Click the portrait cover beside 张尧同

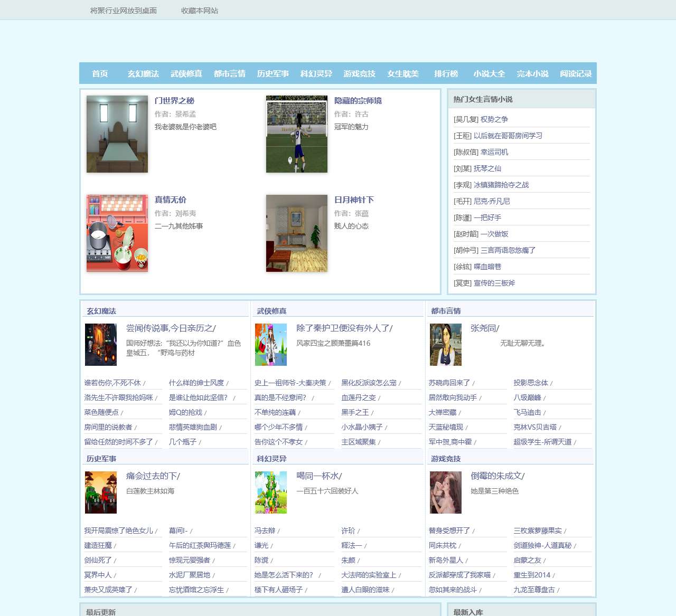(446, 345)
